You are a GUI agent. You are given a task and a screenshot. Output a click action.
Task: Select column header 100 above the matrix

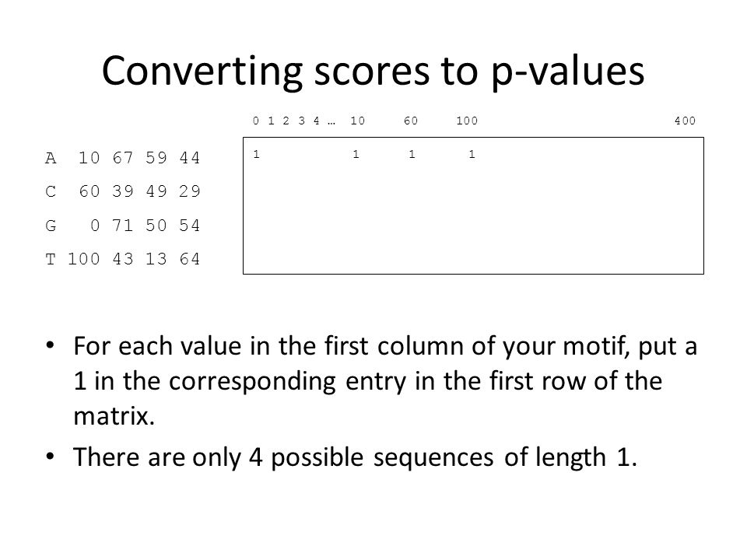(467, 121)
